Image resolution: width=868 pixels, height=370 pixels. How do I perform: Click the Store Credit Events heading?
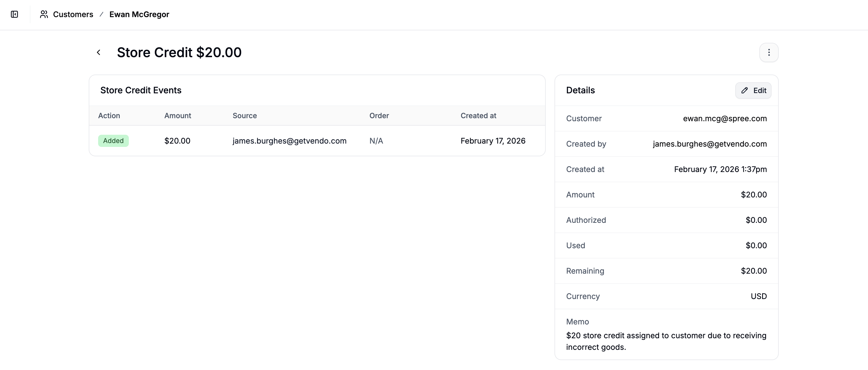click(x=141, y=90)
